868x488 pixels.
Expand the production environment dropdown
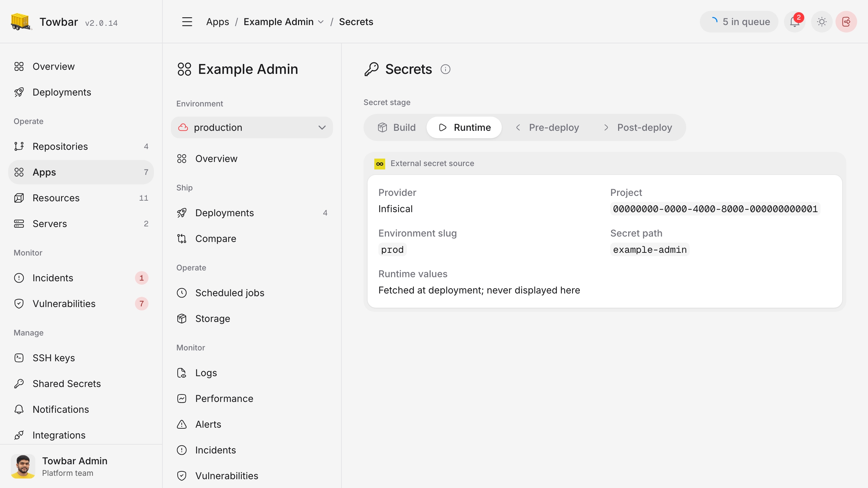[x=252, y=127]
